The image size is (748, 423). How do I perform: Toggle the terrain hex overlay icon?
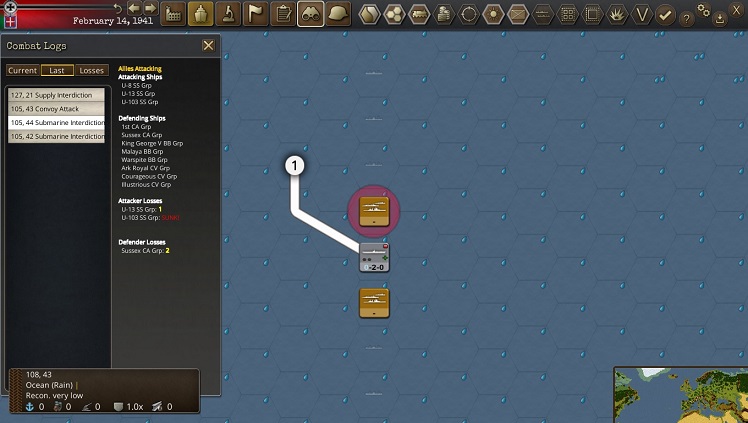pyautogui.click(x=370, y=14)
